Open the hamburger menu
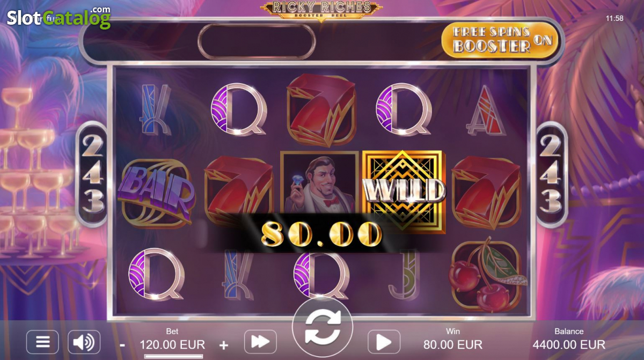 pyautogui.click(x=42, y=342)
